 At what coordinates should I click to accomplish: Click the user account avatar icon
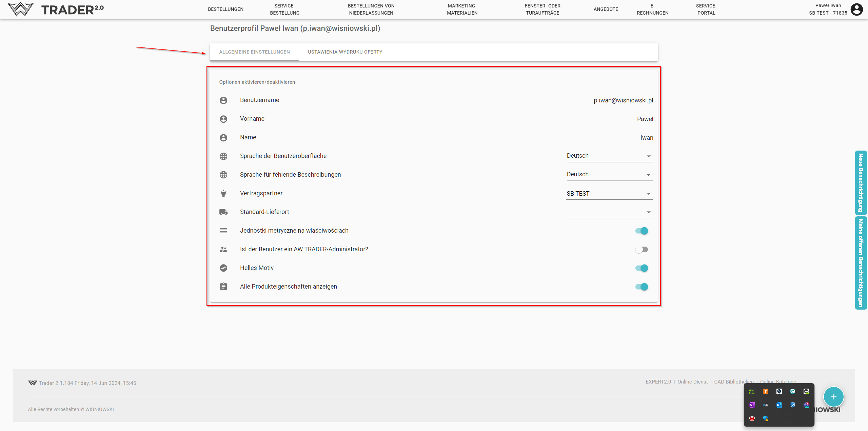(x=856, y=9)
